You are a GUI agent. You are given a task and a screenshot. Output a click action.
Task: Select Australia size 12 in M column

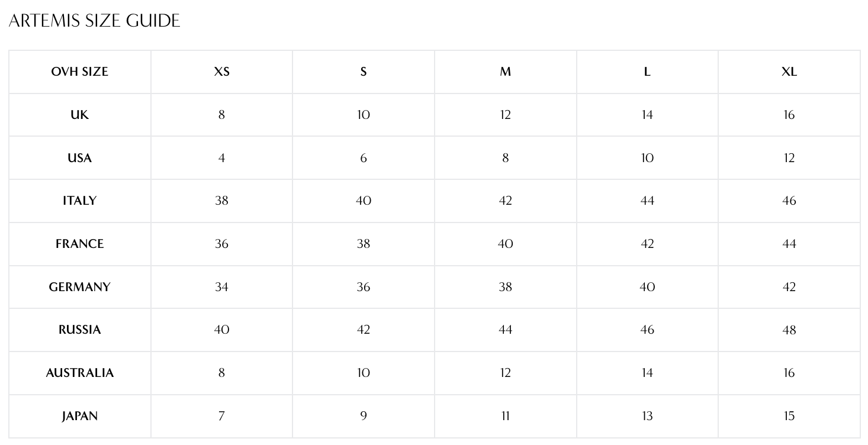(x=505, y=373)
